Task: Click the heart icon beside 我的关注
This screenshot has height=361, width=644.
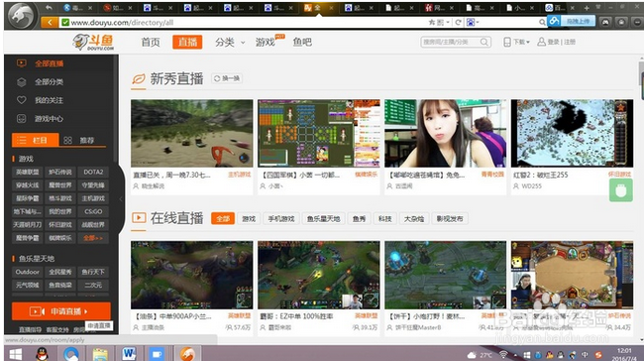Action: (x=22, y=100)
